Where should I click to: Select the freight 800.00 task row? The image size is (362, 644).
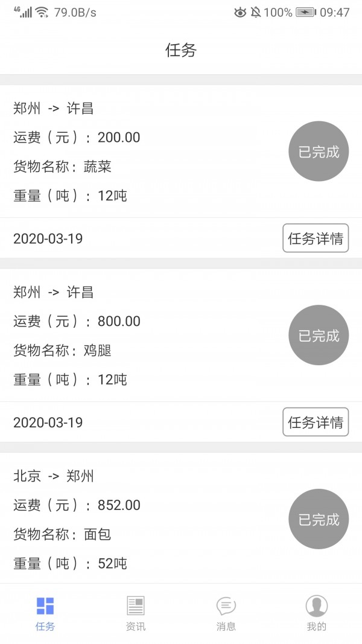(77, 321)
